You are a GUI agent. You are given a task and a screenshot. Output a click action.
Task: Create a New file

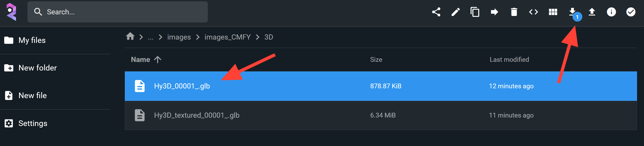point(32,95)
